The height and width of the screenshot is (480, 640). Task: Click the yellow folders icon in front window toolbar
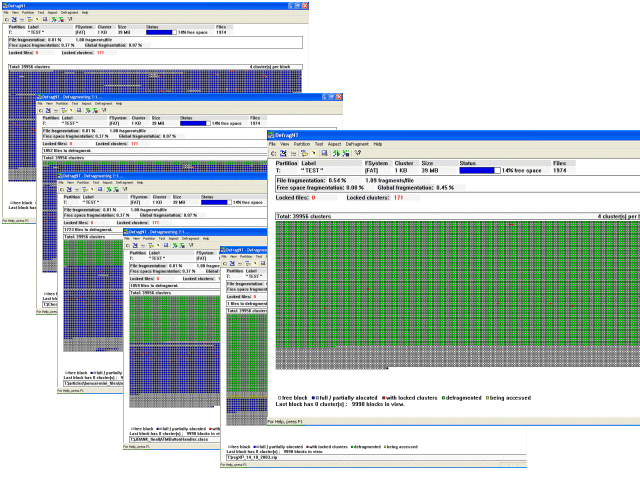coord(304,153)
